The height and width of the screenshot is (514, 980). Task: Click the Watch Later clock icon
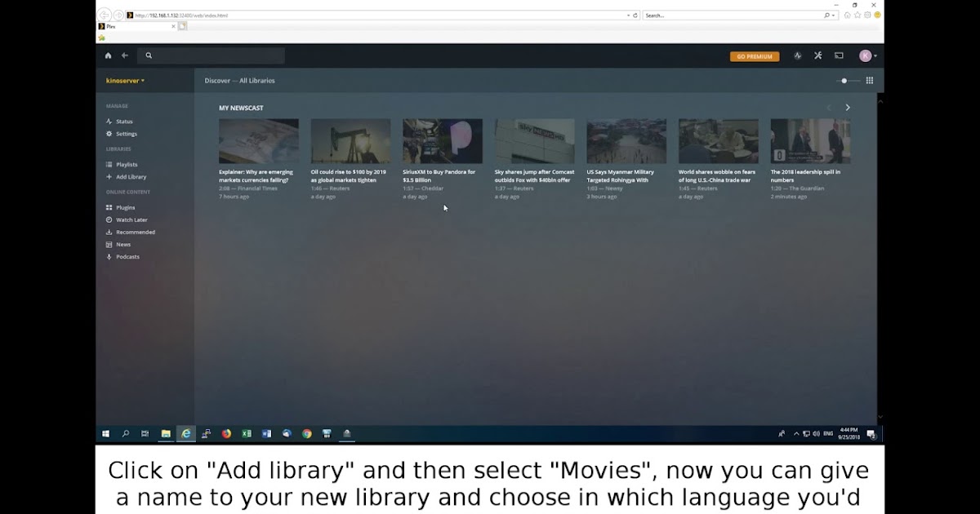tap(109, 220)
